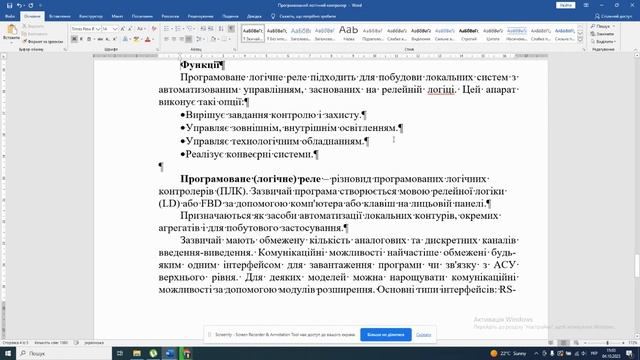The image size is (640, 360).
Task: Click the Decrease Font Size icon
Action: click(130, 29)
